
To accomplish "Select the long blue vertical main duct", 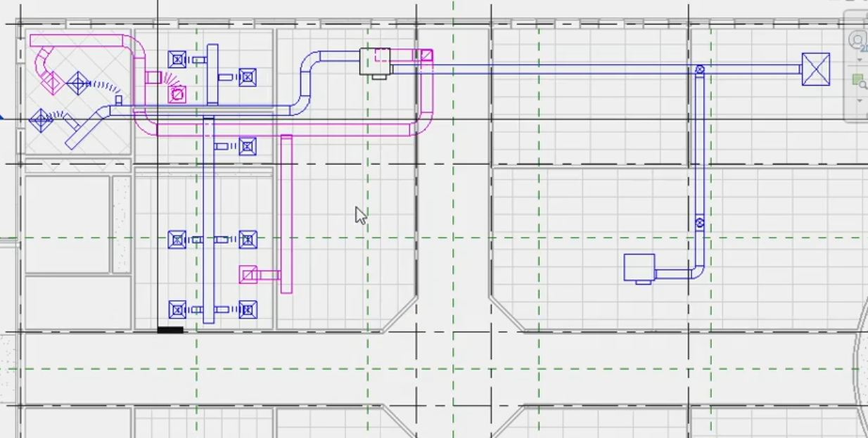I will pos(208,218).
